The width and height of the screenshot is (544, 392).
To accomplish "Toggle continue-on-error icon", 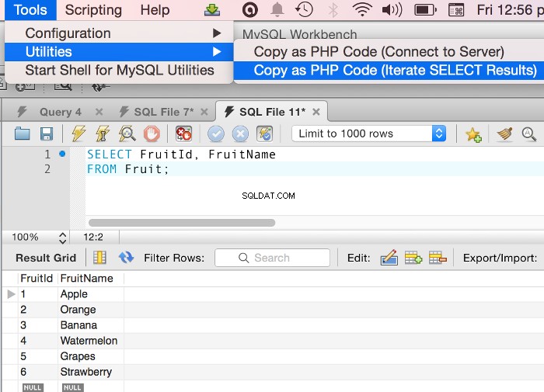I will tap(183, 134).
